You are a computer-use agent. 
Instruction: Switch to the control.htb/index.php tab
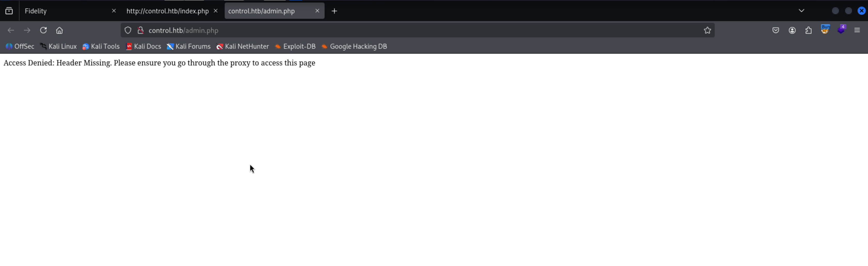click(x=167, y=11)
